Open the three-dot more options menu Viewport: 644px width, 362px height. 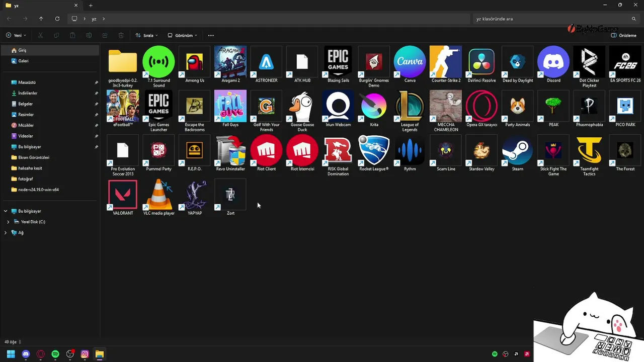211,36
